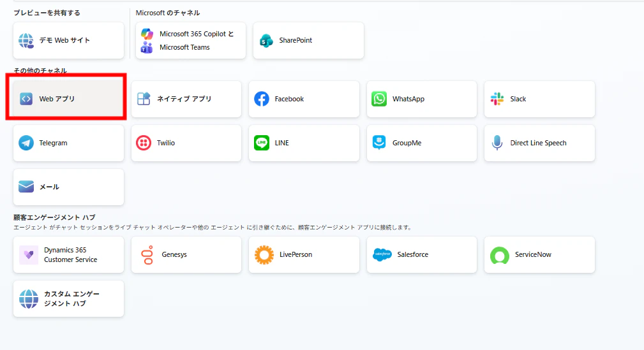
Task: Select the メール channel card
Action: 68,187
